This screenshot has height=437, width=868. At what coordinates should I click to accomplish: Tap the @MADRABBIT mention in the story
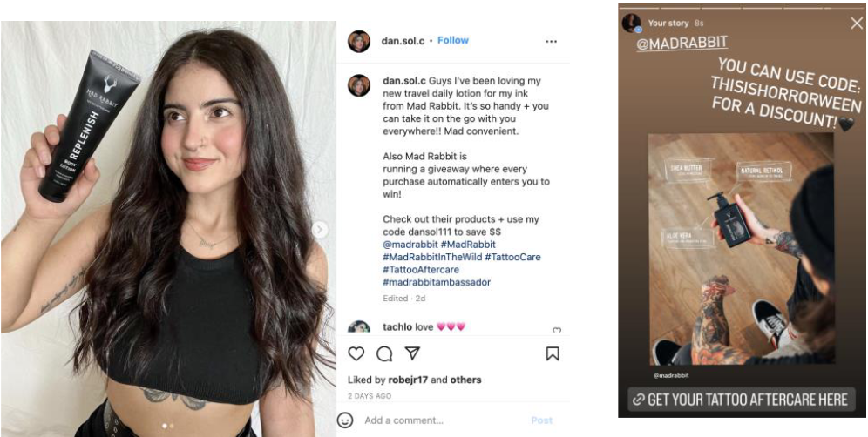(682, 43)
